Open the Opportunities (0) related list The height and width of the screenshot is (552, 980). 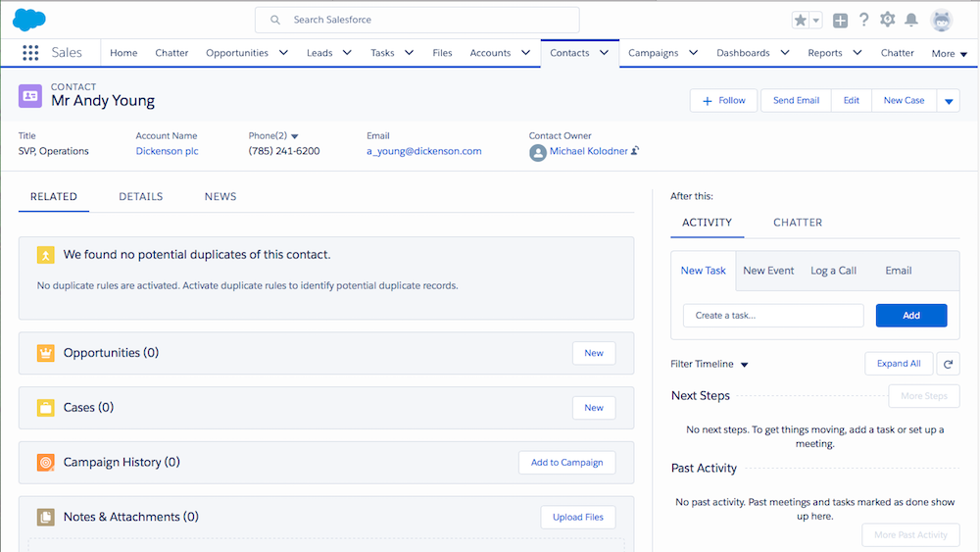[x=111, y=353]
